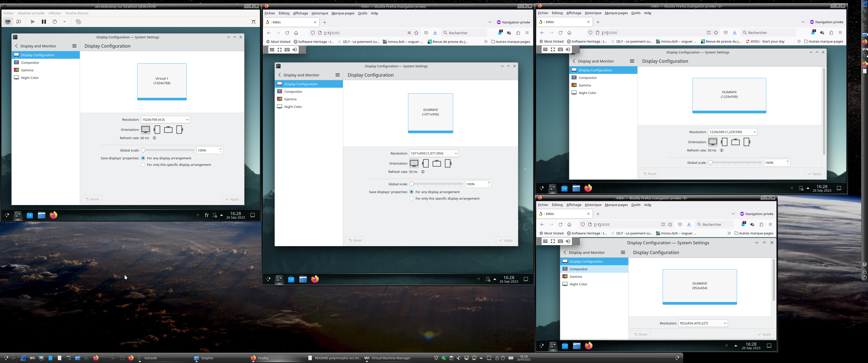Screen dimensions: 868x363
Task: Select Night Color in Virtual-1 settings sidebar
Action: tap(30, 78)
